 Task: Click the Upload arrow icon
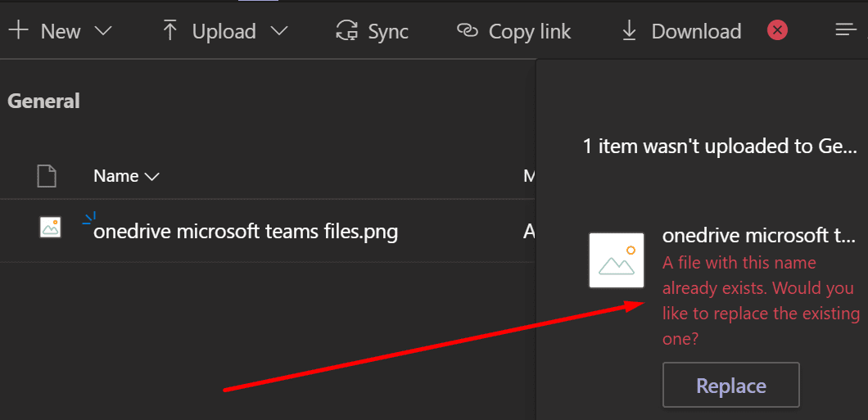170,30
